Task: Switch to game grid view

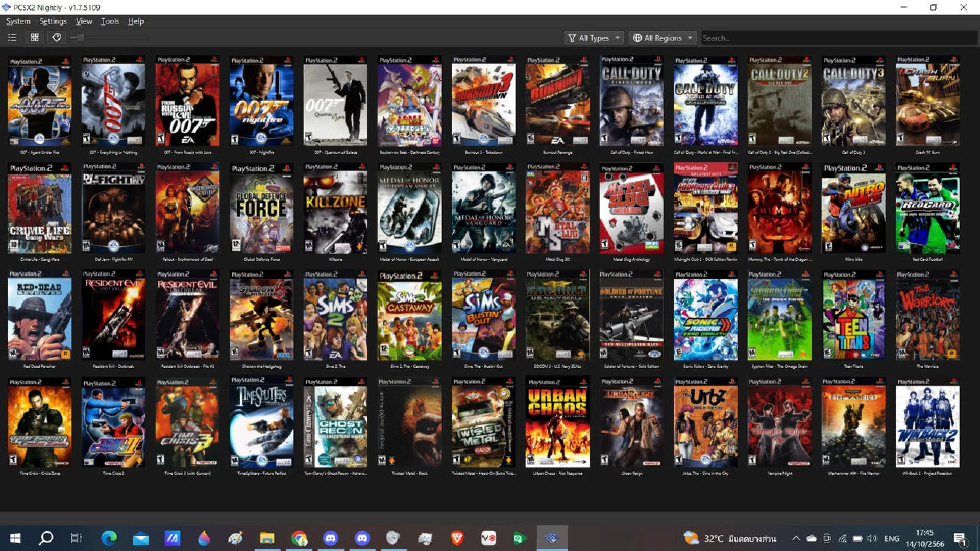Action: tap(35, 37)
